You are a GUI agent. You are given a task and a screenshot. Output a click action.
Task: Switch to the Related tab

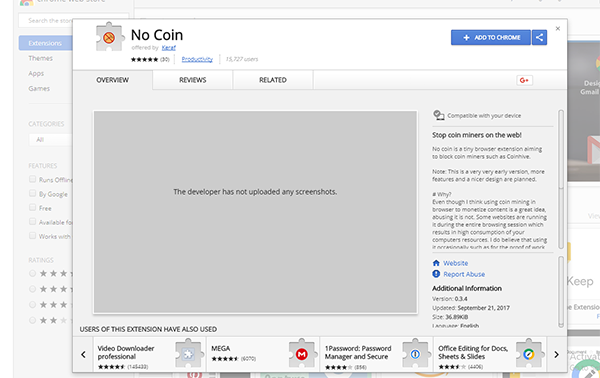[x=273, y=80]
